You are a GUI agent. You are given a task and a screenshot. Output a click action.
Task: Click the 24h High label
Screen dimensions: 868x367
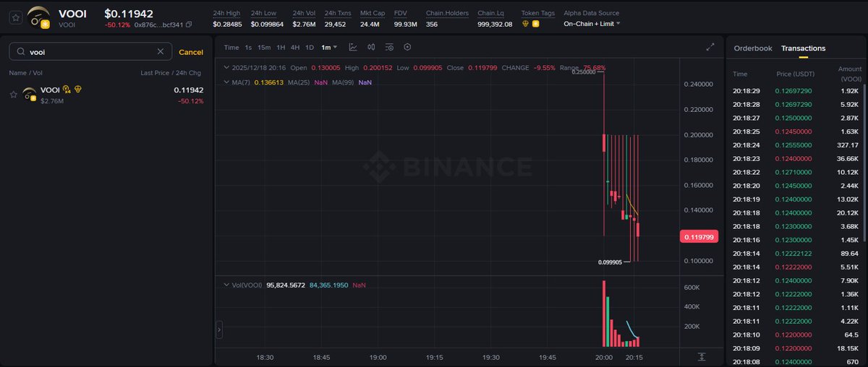pos(228,13)
